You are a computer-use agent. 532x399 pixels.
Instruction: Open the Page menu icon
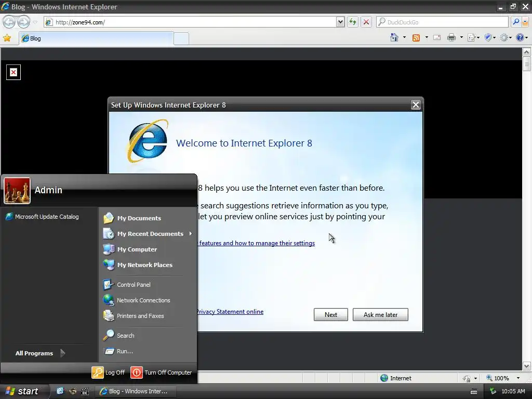tap(473, 37)
